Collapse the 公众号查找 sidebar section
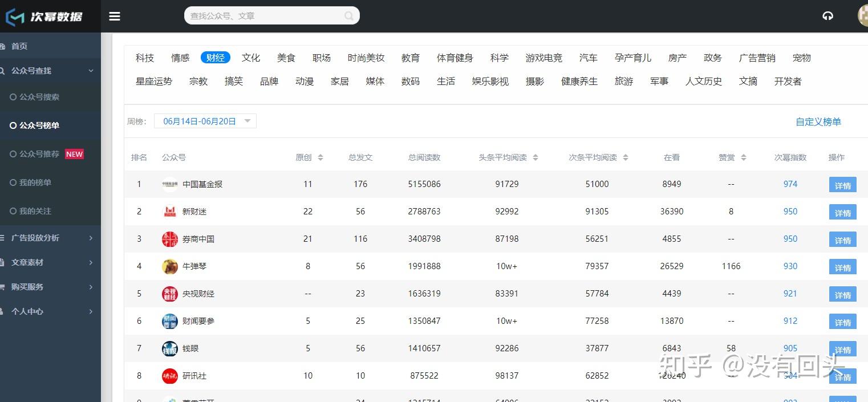Screen dimensions: 868x402 point(50,71)
